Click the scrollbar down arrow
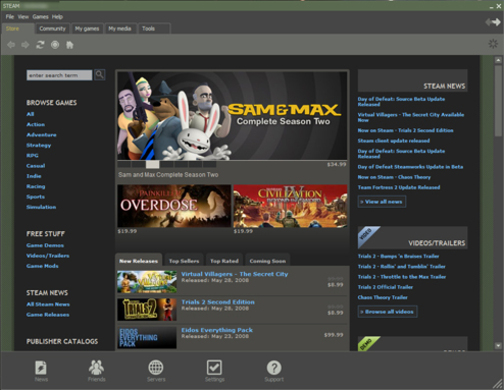 498,346
